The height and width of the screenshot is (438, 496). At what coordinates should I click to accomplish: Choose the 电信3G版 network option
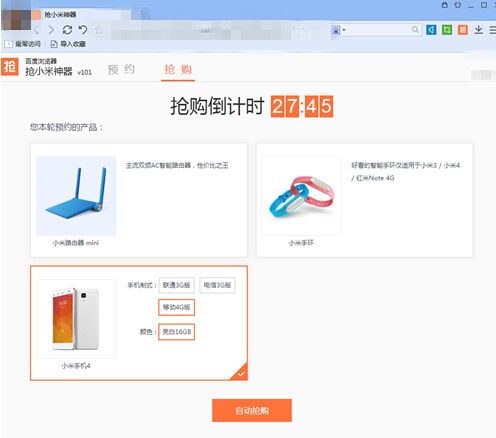pos(217,285)
